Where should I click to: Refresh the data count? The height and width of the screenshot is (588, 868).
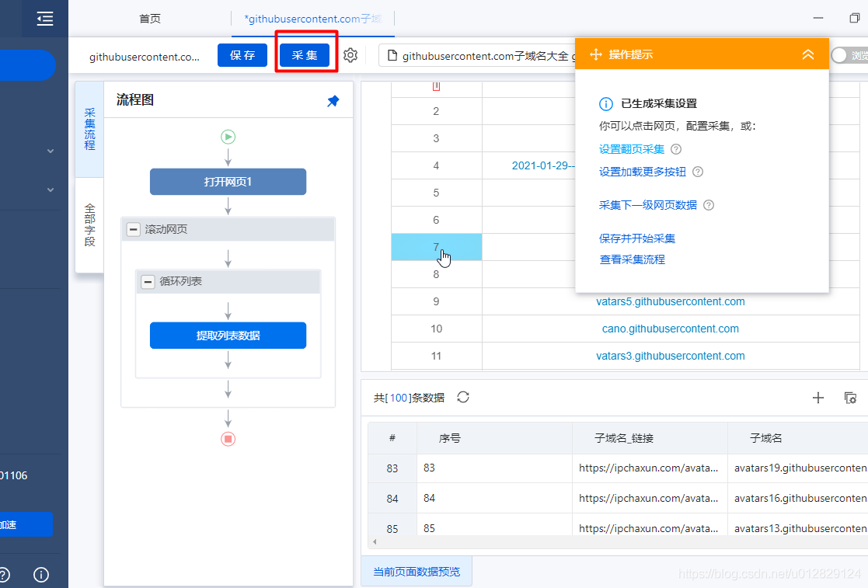[x=463, y=397]
